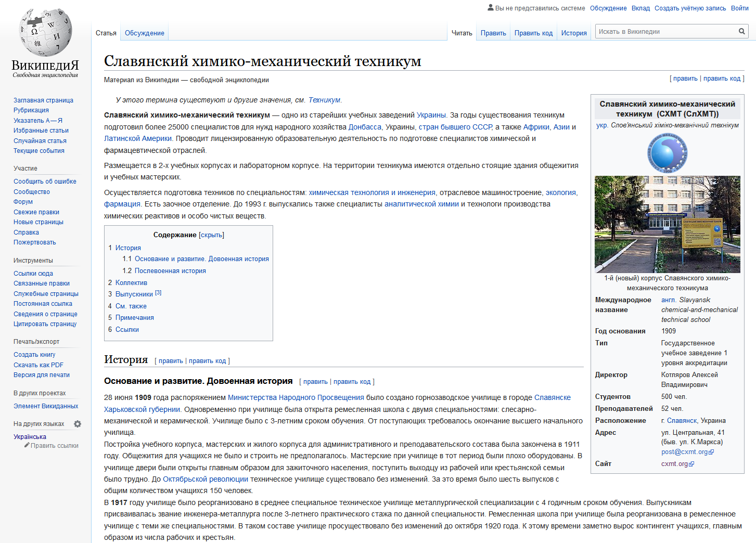Open Новые страницы link
Viewport: 756px width, 543px height.
click(39, 222)
